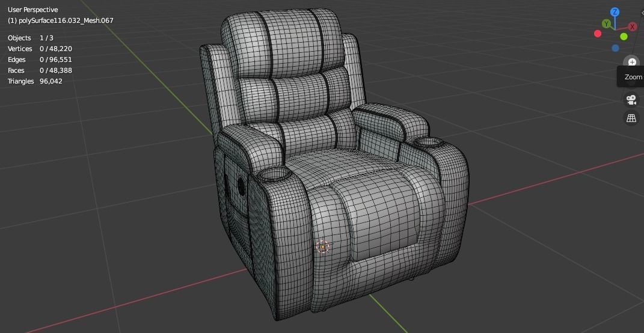
Task: Click the 'User Perspective' overlay text
Action: 33,10
